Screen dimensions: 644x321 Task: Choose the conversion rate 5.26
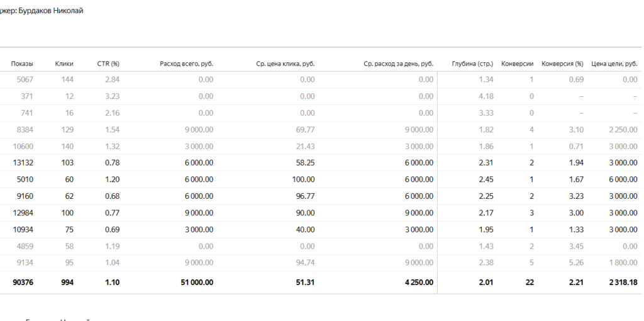tap(576, 262)
